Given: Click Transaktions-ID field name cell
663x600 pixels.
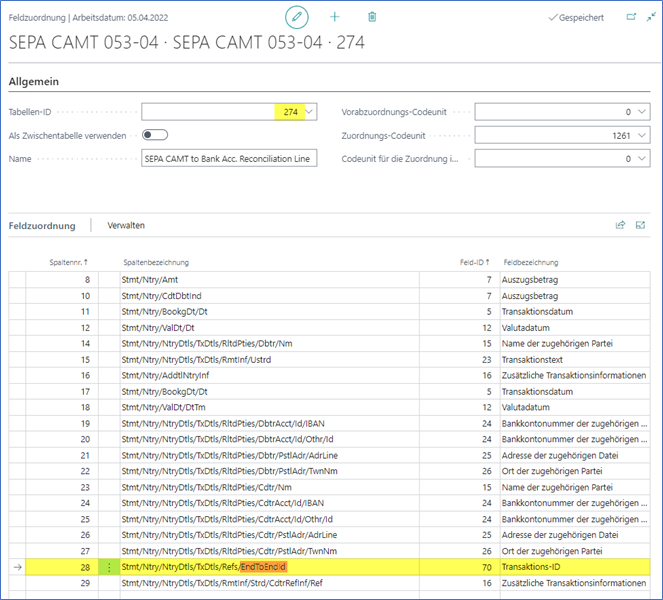Looking at the screenshot, I should [575, 567].
